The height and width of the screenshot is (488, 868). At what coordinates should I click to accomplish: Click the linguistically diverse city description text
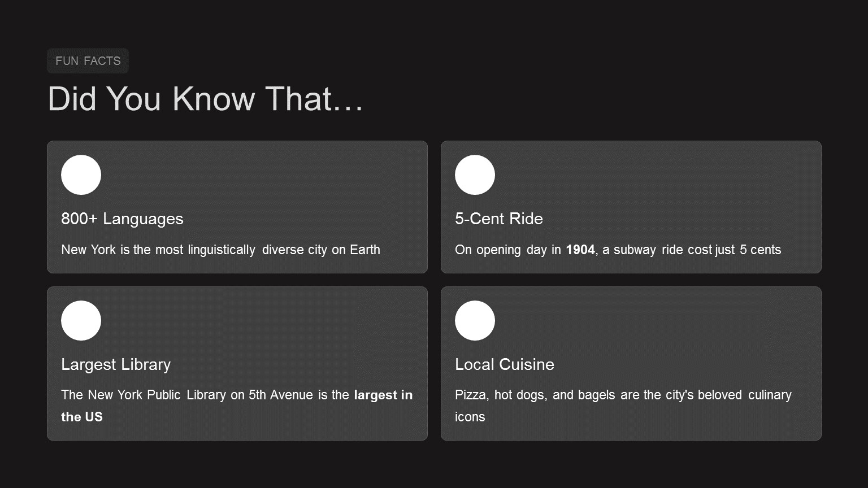(x=220, y=250)
